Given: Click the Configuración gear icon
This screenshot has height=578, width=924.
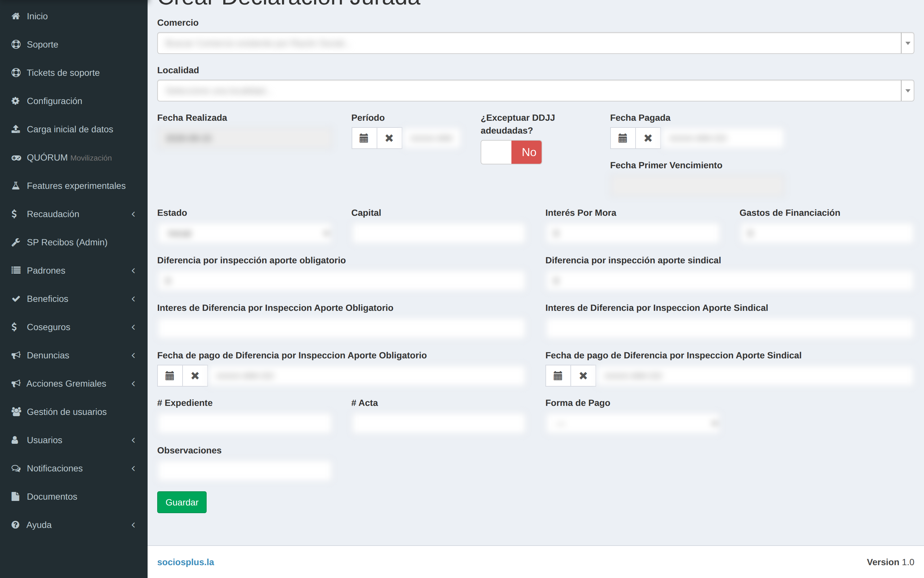Looking at the screenshot, I should tap(16, 101).
